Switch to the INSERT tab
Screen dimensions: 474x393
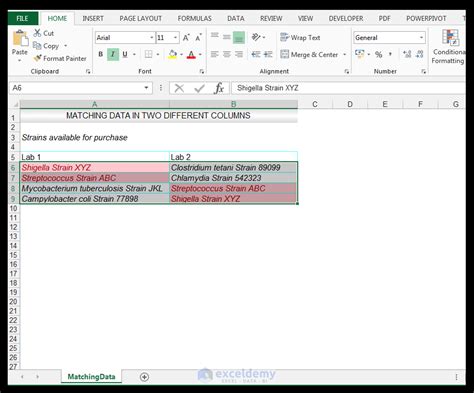pyautogui.click(x=93, y=18)
